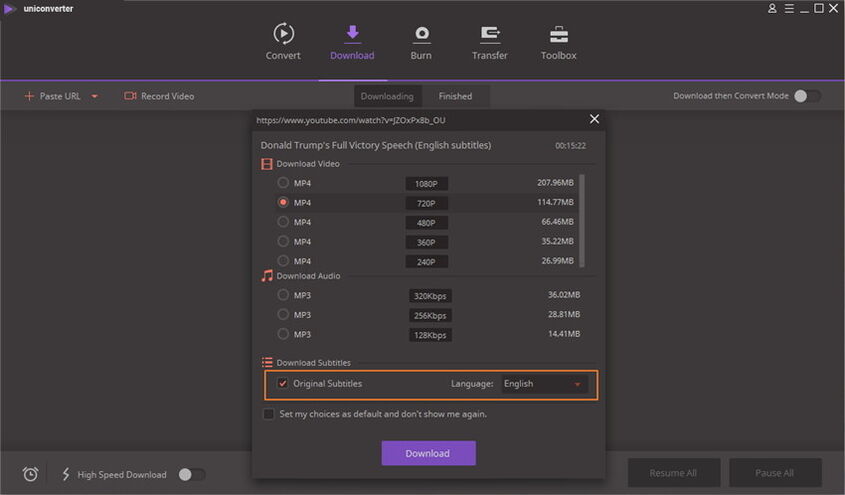
Task: Click the 114.77MB file size
Action: [x=555, y=202]
